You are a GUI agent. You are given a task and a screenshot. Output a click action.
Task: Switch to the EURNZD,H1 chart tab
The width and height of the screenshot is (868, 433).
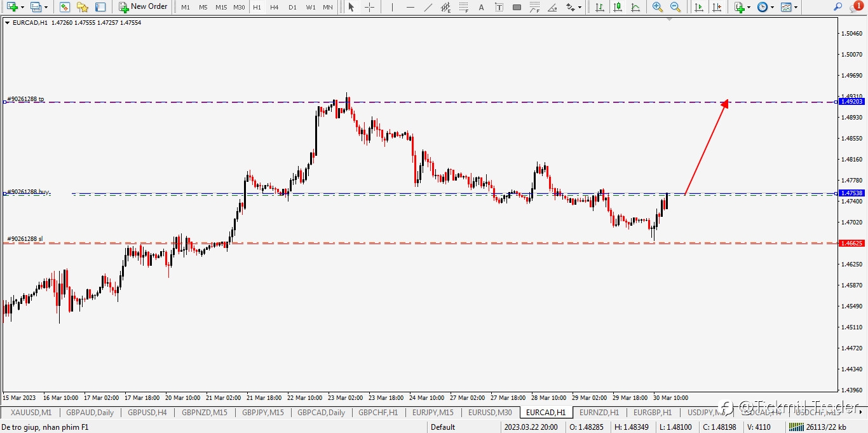[x=599, y=413]
